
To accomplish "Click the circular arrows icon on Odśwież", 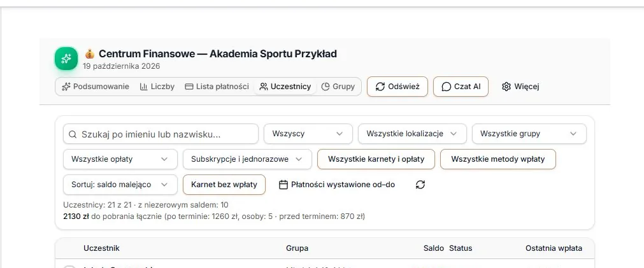I will 380,87.
